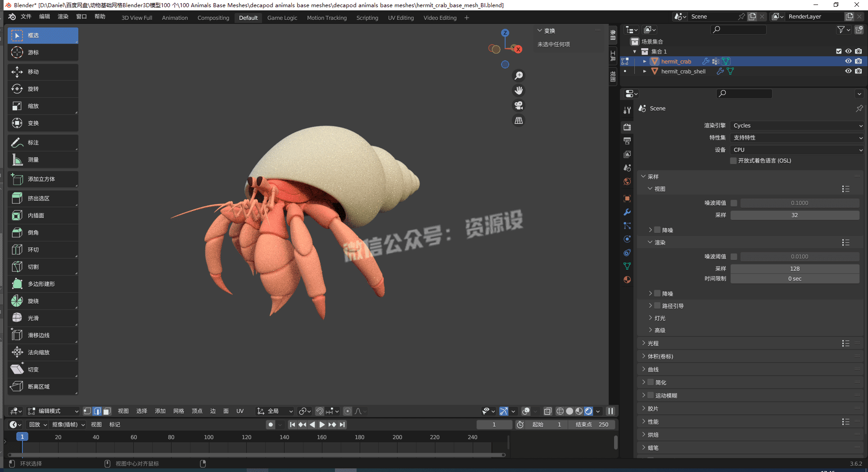
Task: Toggle camera view with the camera icon
Action: pos(519,105)
